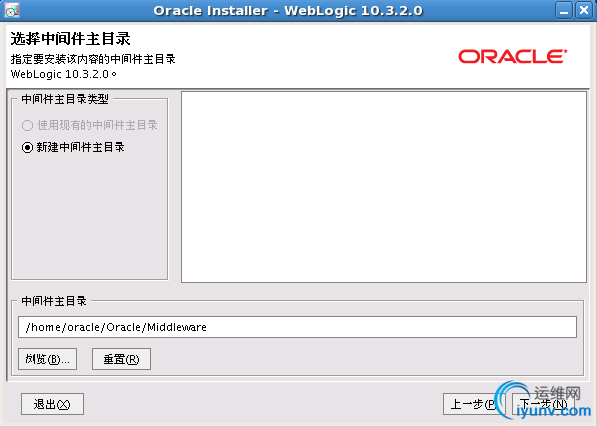Click the middleware home path input field
The height and width of the screenshot is (427, 597).
tap(297, 327)
